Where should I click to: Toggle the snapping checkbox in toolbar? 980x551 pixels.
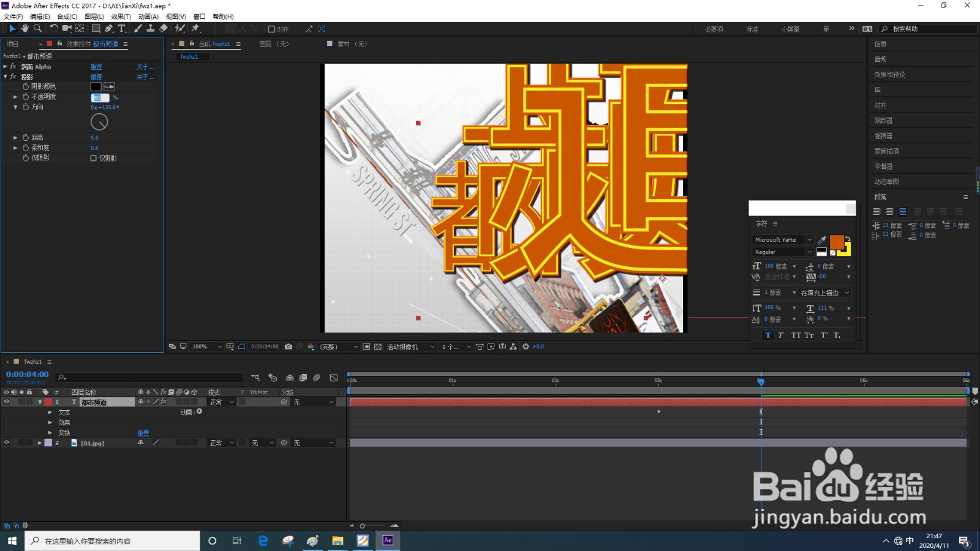coord(271,29)
